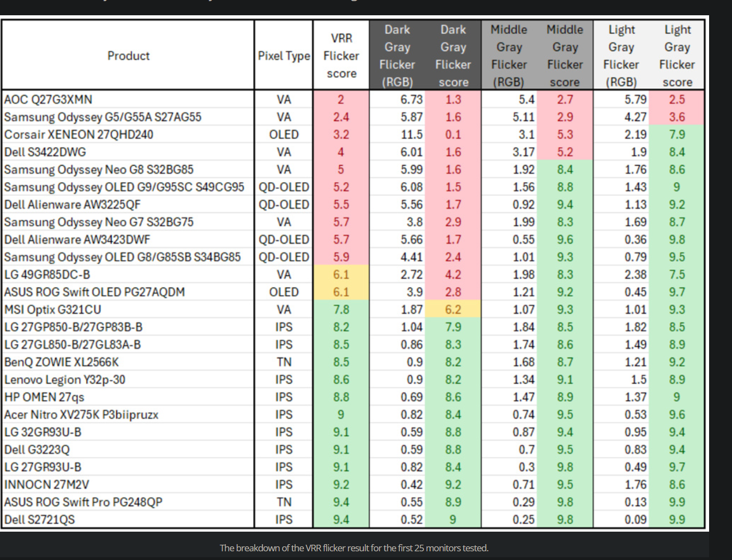The image size is (732, 560).
Task: Click the Light Gray Flicker (RGB) header
Action: (621, 56)
